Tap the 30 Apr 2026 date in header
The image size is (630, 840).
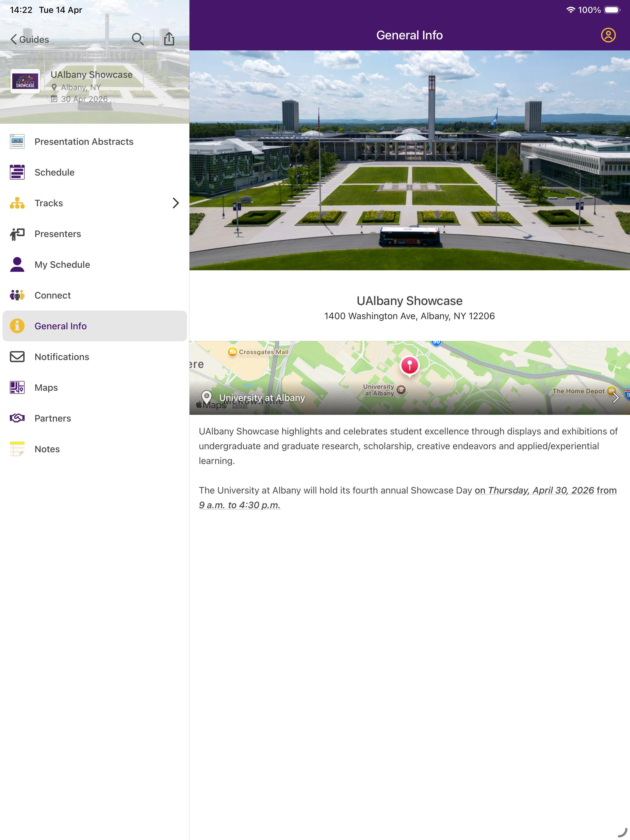pos(84,99)
